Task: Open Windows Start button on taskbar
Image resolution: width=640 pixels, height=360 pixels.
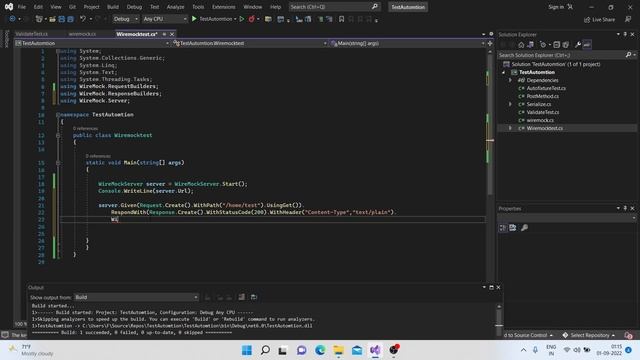Action: [247, 350]
